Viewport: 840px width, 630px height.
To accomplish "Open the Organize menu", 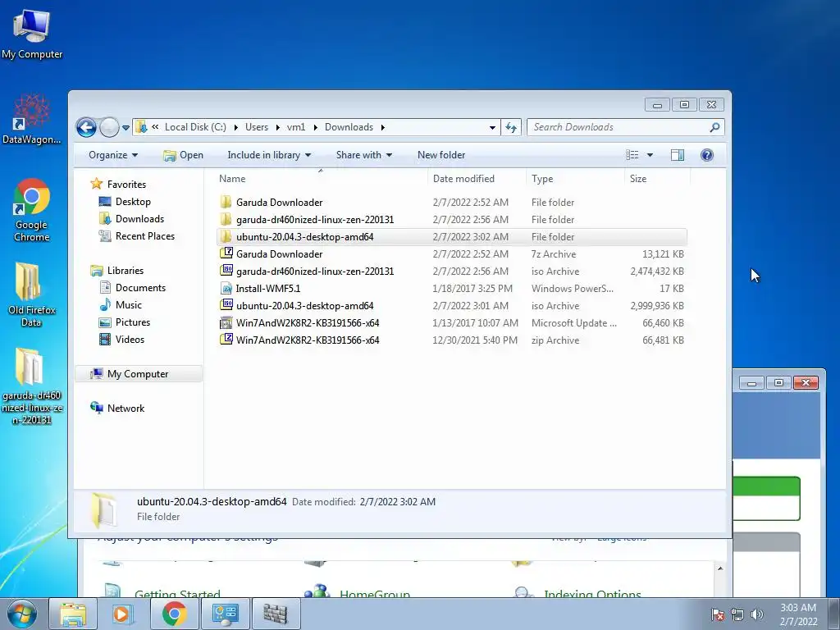I will point(113,155).
